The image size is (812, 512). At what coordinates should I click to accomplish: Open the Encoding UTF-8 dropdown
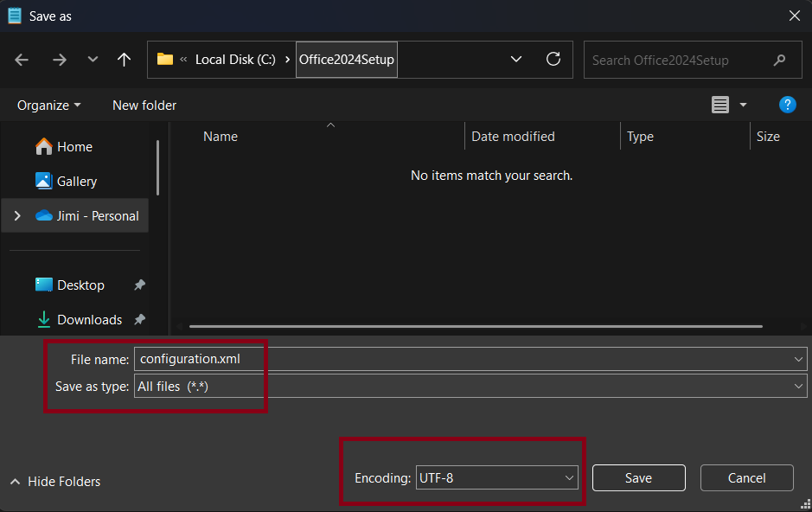tap(496, 477)
